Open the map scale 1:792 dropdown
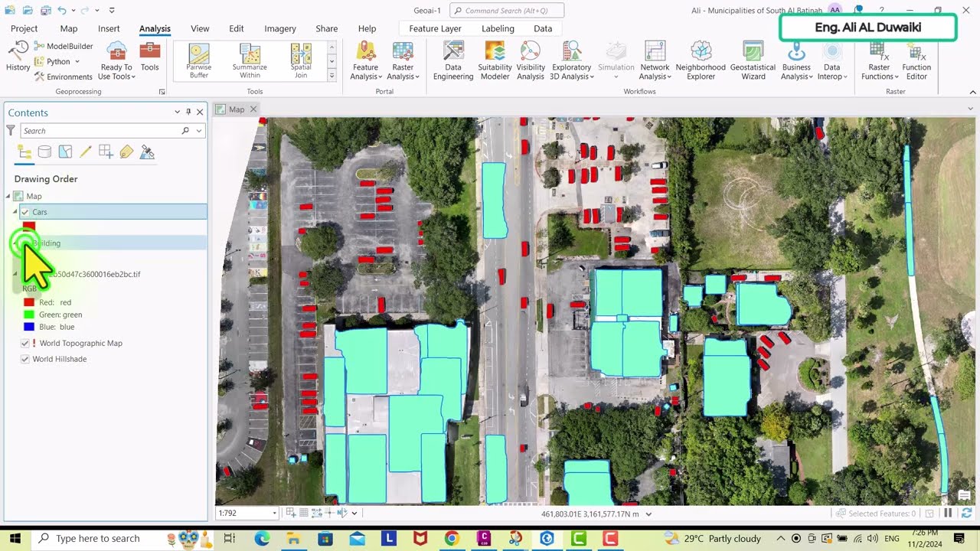Viewport: 980px width, 551px height. pos(274,514)
